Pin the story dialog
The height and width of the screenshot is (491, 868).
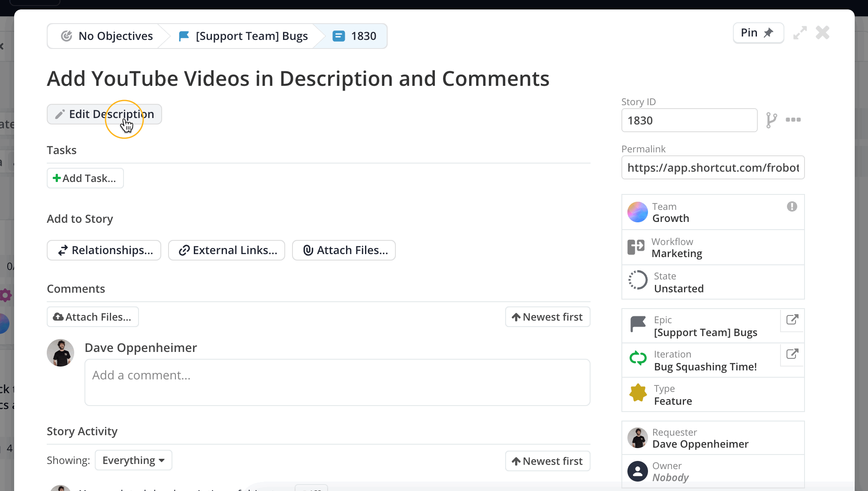[758, 32]
